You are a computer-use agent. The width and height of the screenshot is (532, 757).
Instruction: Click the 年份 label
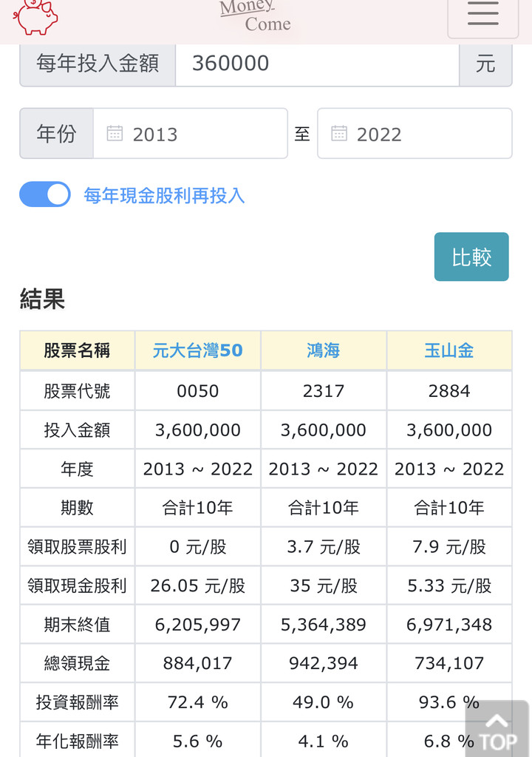56,134
